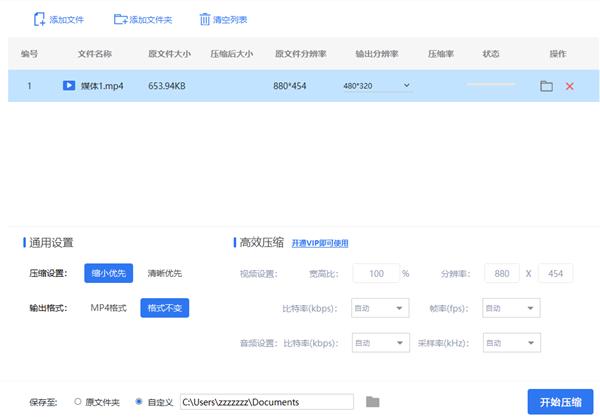
Task: Click the original resolution 880*454
Action: coord(290,86)
